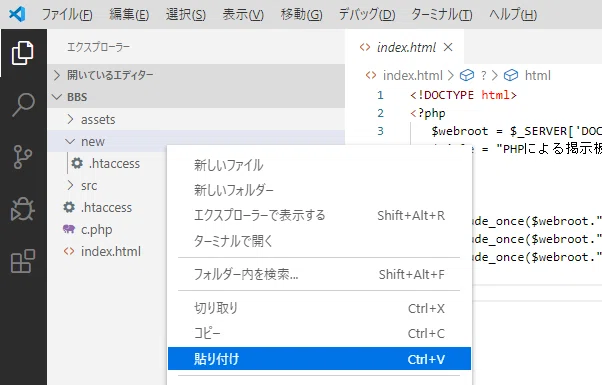The width and height of the screenshot is (602, 385).
Task: Click gear icon of root .htaccess file
Action: click(x=69, y=207)
